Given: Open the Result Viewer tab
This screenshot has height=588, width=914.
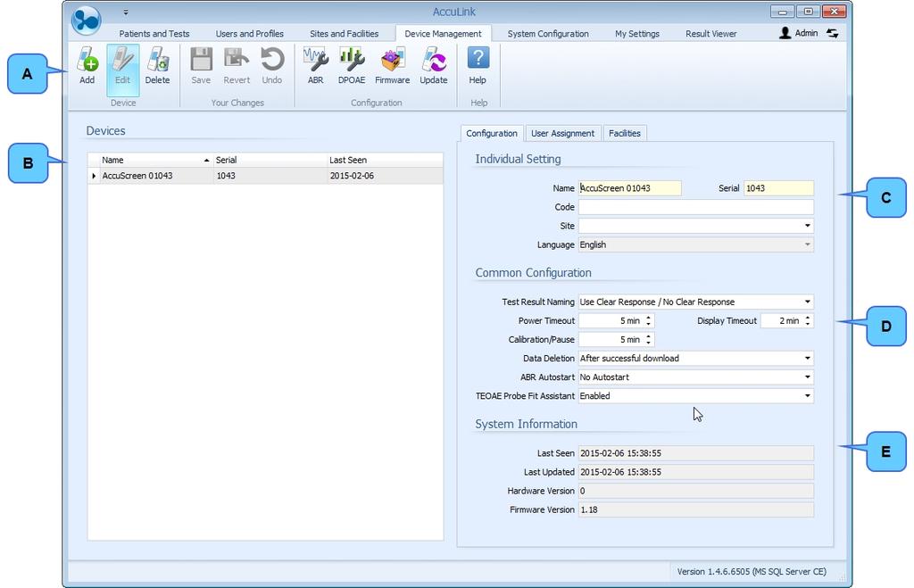Looking at the screenshot, I should 711,34.
